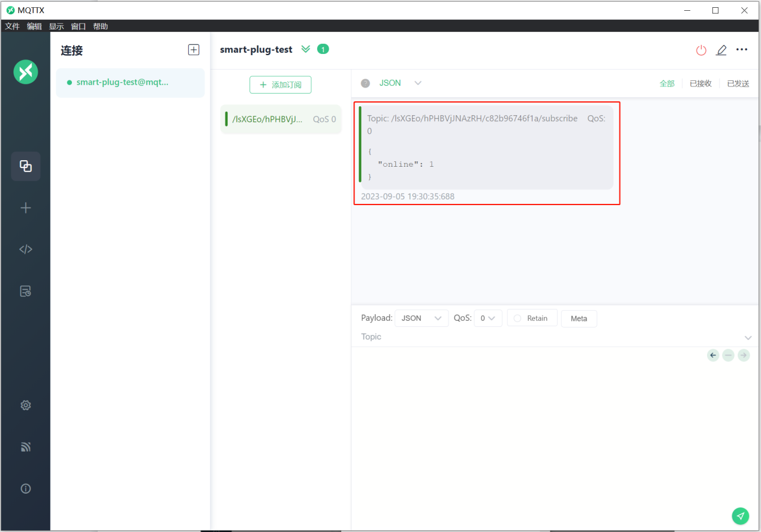Click the disconnect power icon
761x532 pixels.
coord(701,50)
